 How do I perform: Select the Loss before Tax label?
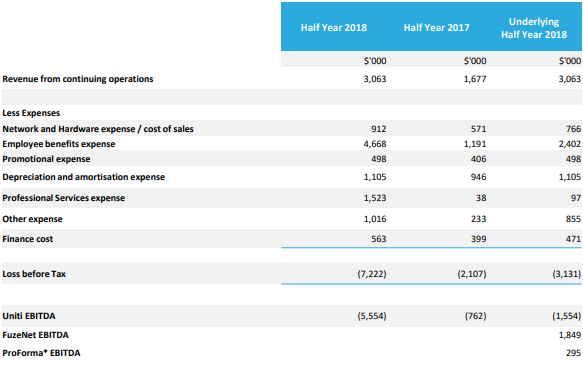click(x=34, y=274)
